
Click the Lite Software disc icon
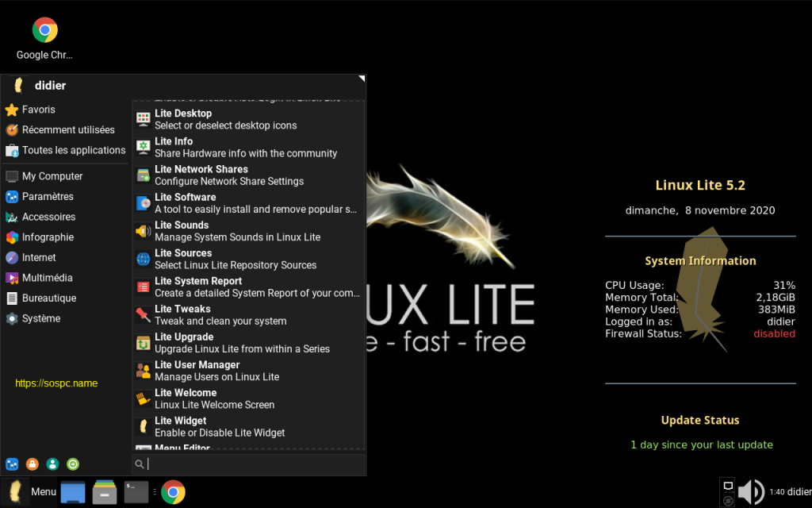pos(144,203)
